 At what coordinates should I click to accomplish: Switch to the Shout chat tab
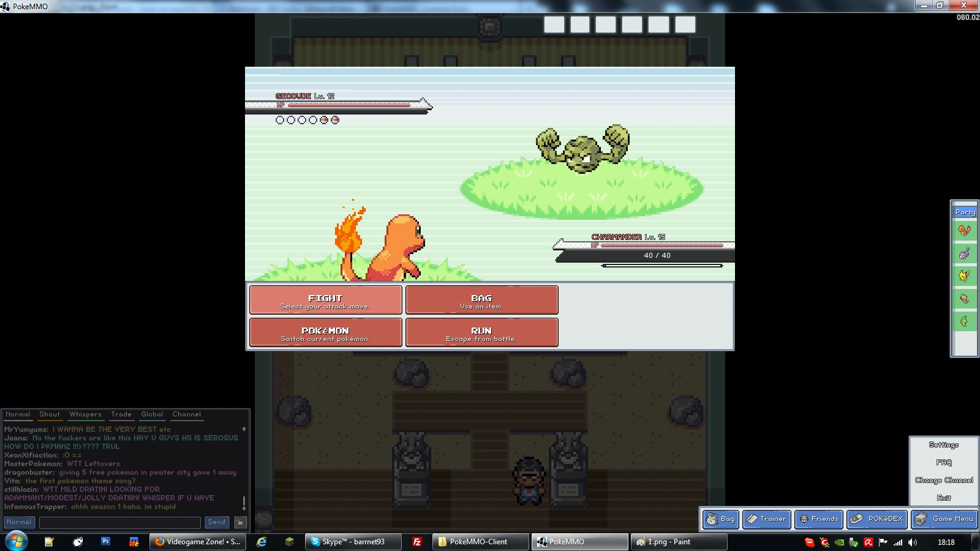click(50, 414)
